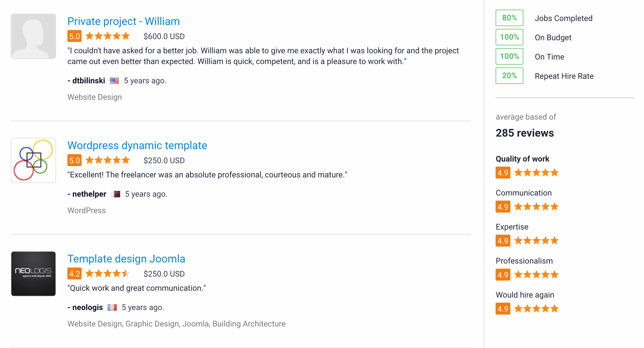Open the 'Private project - William' link

point(123,21)
